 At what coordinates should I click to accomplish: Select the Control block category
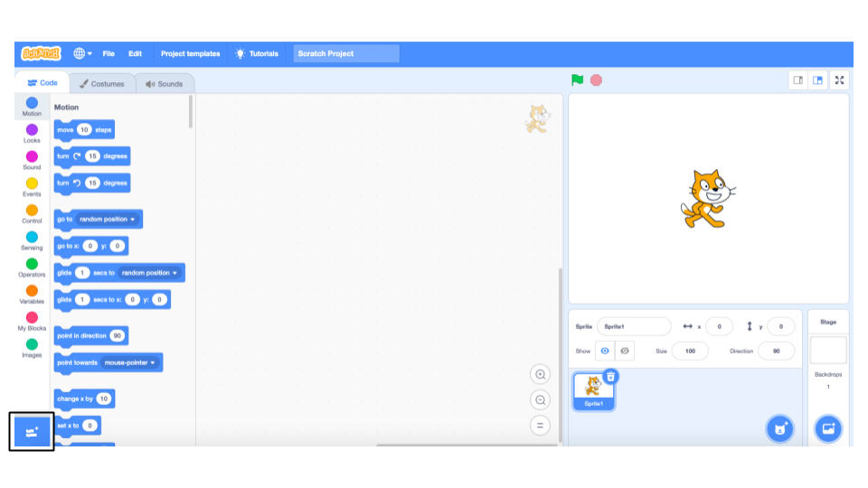[x=32, y=213]
